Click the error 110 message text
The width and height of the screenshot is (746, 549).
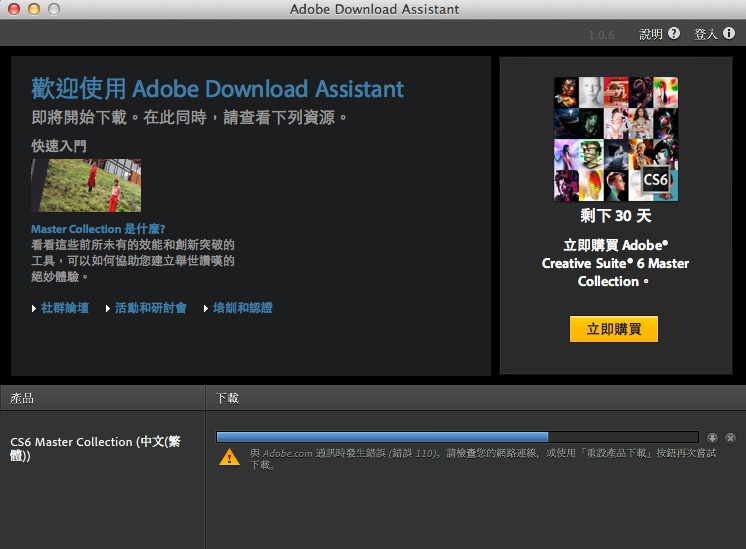[x=483, y=459]
